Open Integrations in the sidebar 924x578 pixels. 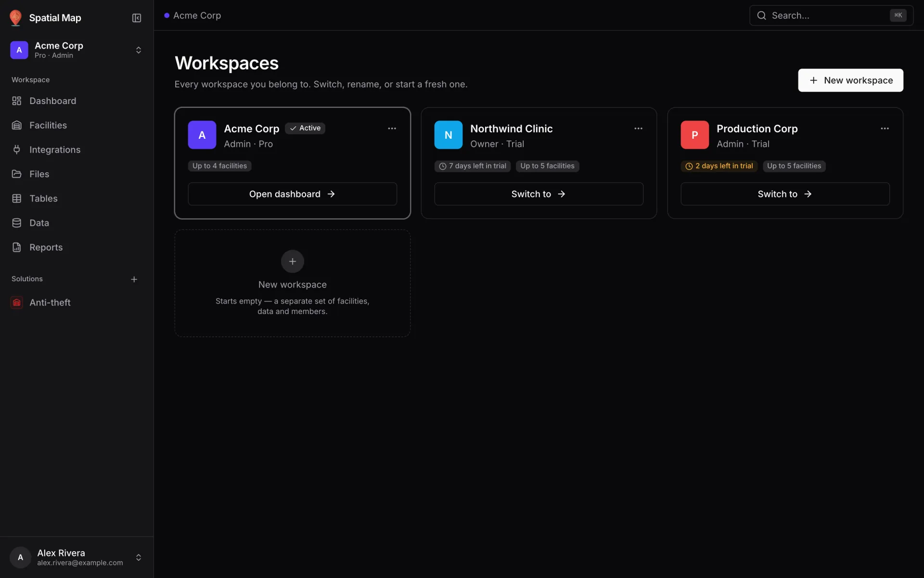coord(77,150)
